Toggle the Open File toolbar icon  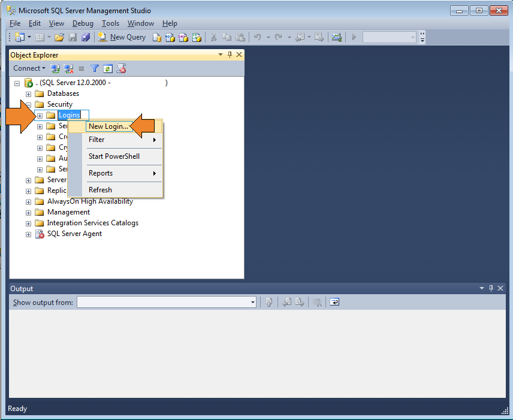(58, 37)
